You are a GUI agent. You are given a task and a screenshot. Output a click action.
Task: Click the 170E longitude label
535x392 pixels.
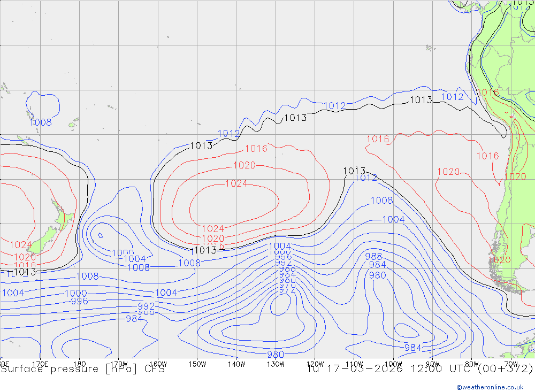click(40, 364)
